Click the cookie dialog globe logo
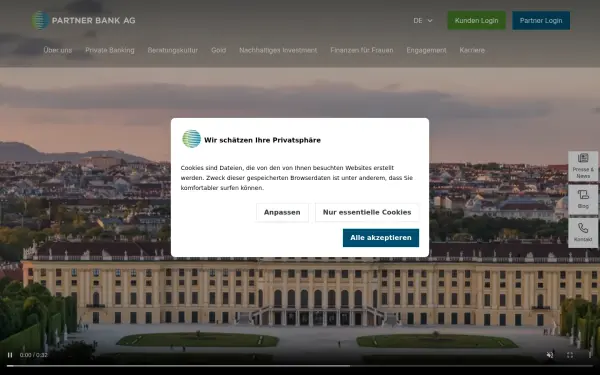 pyautogui.click(x=191, y=139)
